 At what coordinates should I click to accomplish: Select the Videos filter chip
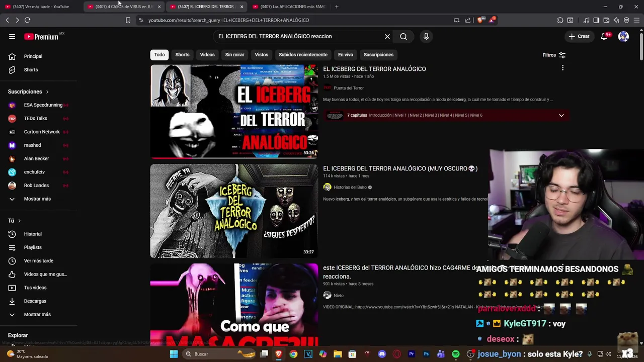(x=207, y=55)
